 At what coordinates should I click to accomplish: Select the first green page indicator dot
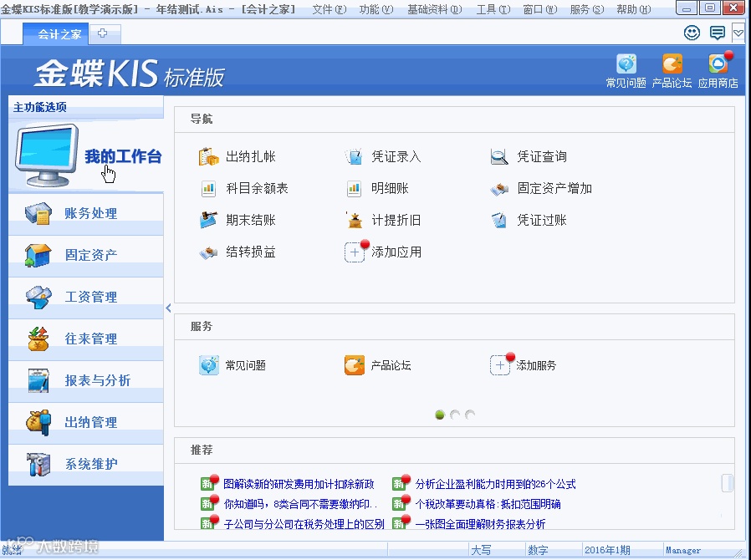440,415
